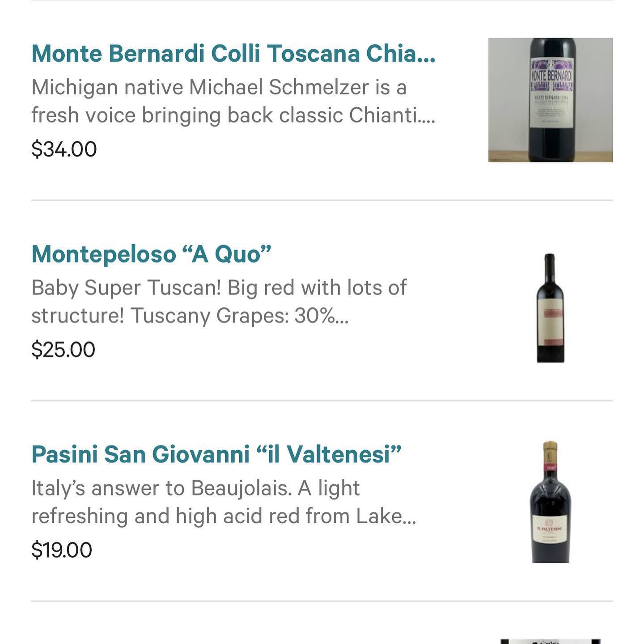The height and width of the screenshot is (644, 644).
Task: Select the Pasini San Giovanni "il Valtenesi" title
Action: [x=216, y=454]
